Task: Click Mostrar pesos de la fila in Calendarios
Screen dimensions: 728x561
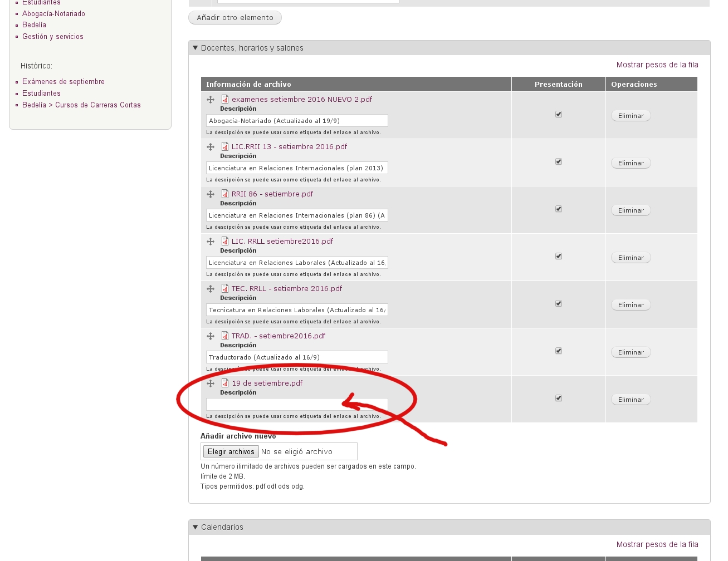Action: [657, 545]
